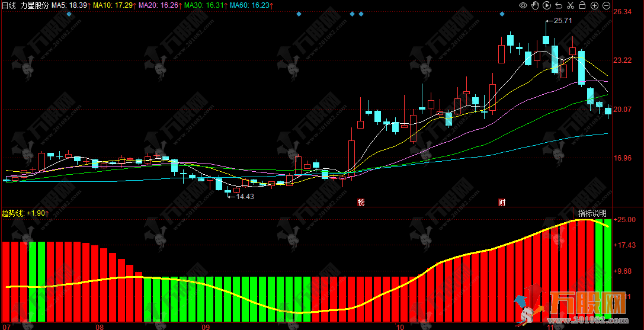Toggle the eye visibility icon in chart toolbar

pos(523,5)
